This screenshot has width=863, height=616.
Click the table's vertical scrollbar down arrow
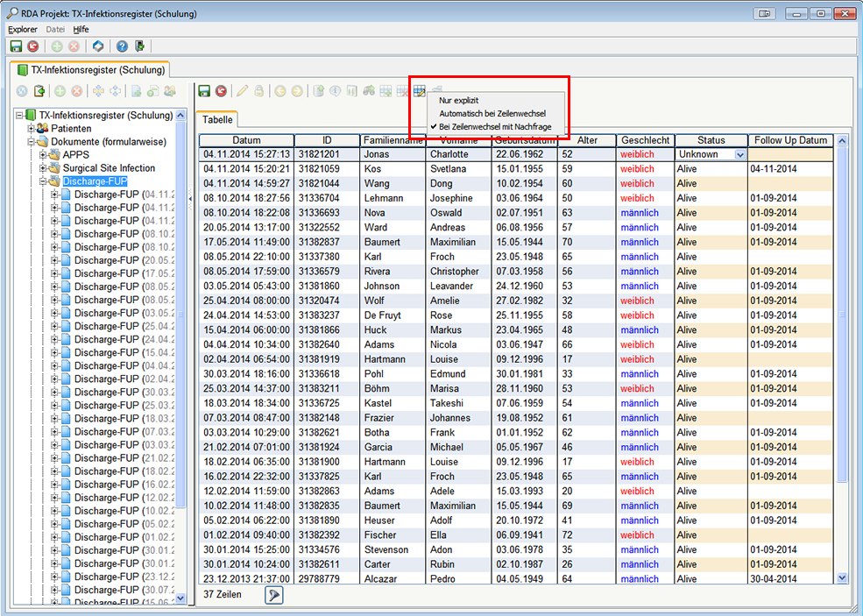843,577
